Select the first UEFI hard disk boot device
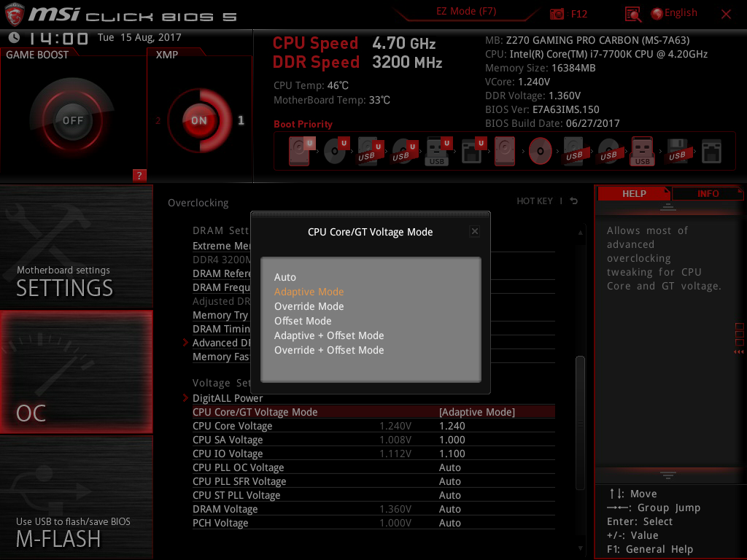The image size is (747, 560). (x=300, y=152)
